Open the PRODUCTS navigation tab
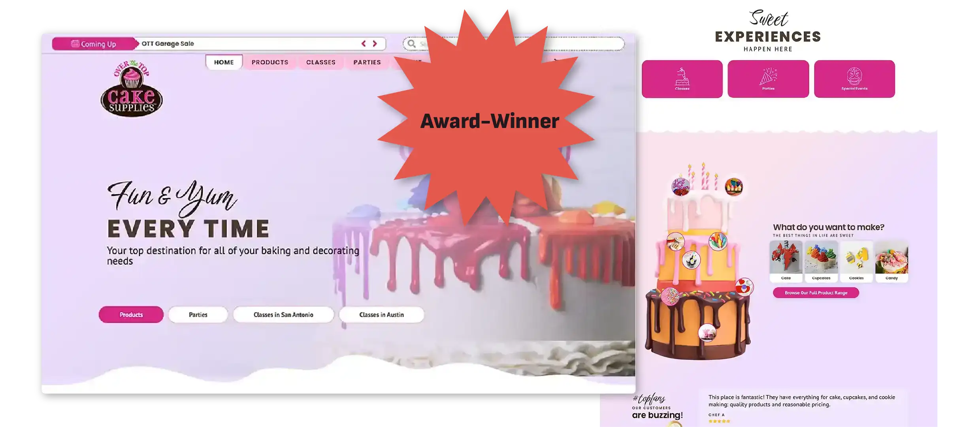This screenshot has height=427, width=980. [270, 62]
